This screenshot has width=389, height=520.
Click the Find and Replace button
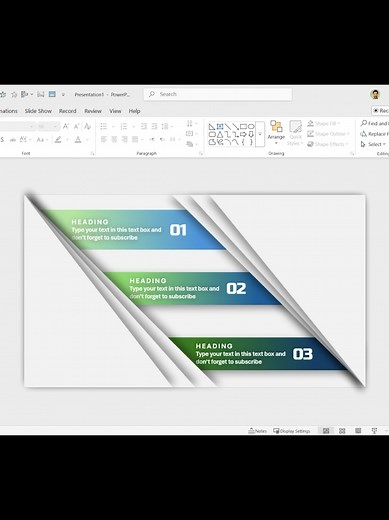pos(374,123)
